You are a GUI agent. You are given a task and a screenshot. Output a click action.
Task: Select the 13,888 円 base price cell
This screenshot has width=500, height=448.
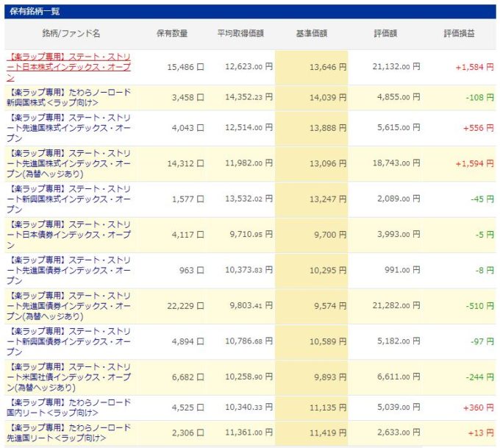click(328, 128)
